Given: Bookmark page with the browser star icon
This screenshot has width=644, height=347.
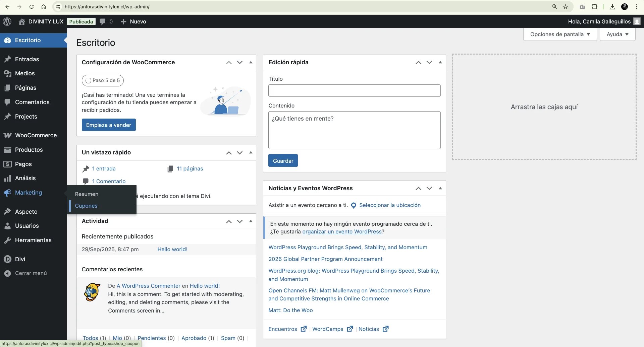Looking at the screenshot, I should [566, 7].
